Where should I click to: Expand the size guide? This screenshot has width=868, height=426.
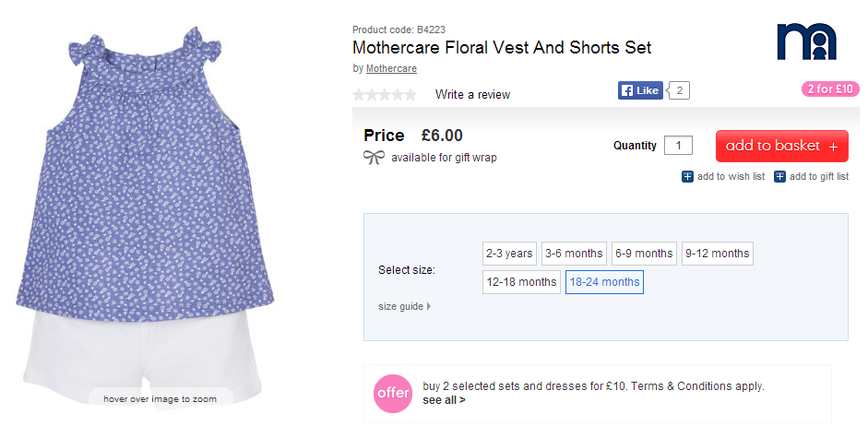coord(404,306)
